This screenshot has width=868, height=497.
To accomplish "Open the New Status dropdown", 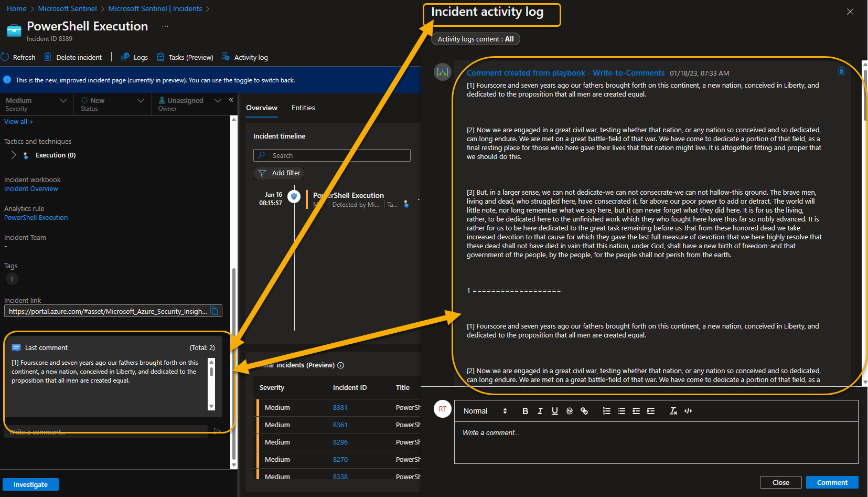I will pyautogui.click(x=112, y=104).
